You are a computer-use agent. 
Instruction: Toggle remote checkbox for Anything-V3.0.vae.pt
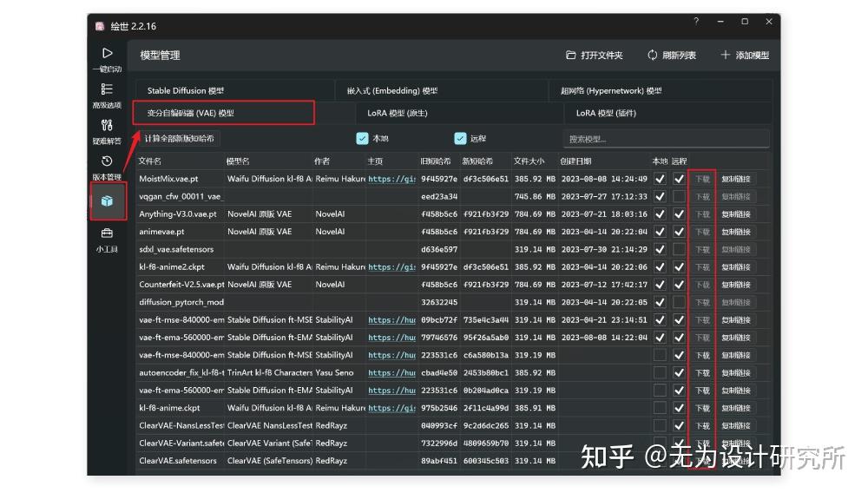[x=679, y=214]
